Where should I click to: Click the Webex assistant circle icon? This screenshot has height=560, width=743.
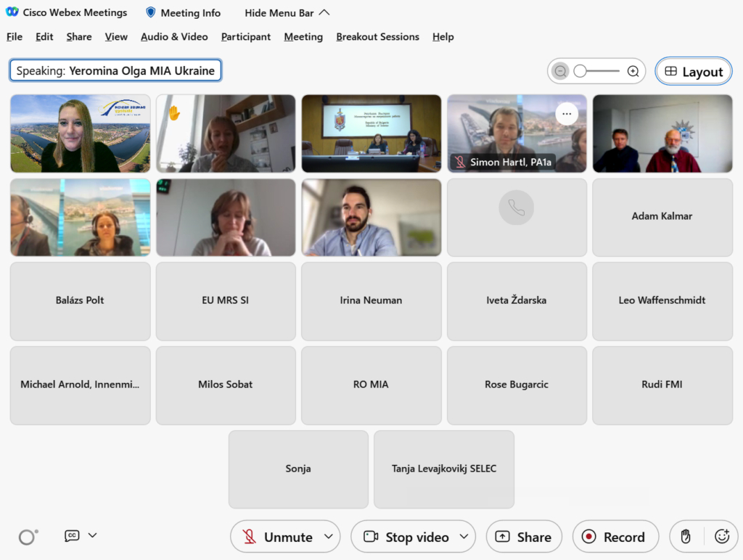coord(28,537)
